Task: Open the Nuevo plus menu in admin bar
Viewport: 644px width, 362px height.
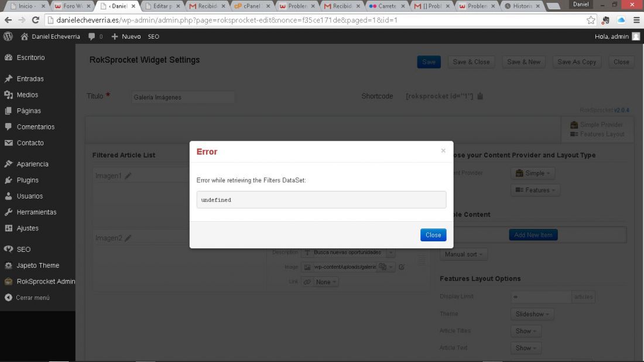Action: [x=126, y=36]
